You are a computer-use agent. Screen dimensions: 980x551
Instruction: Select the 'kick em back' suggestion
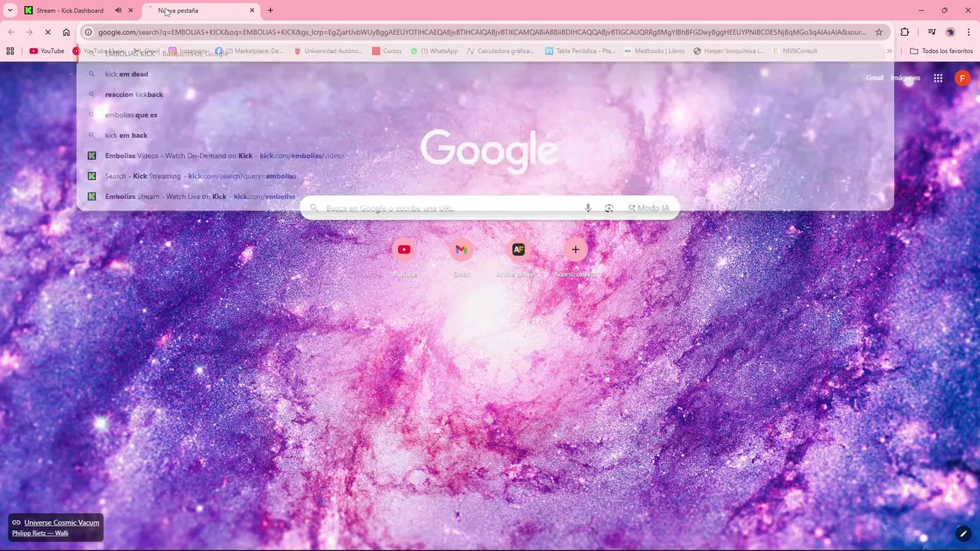coord(485,135)
